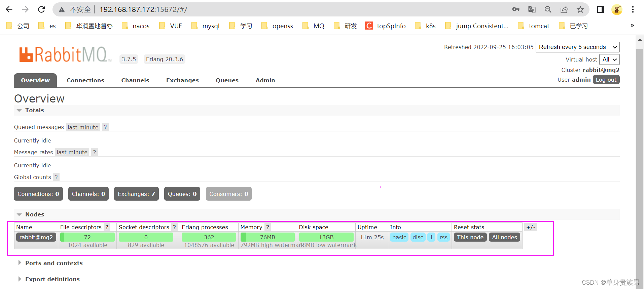Change Queued messages last minute range
The height and width of the screenshot is (289, 644).
tap(83, 127)
